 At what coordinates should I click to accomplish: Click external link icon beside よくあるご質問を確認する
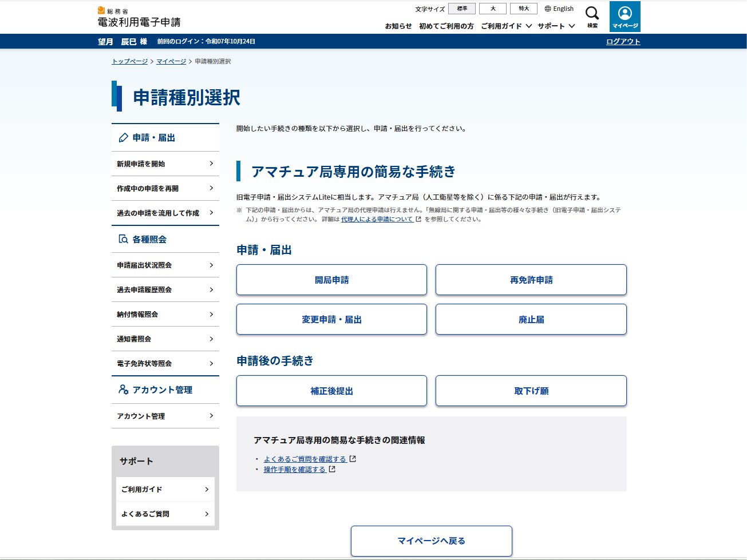click(x=353, y=459)
